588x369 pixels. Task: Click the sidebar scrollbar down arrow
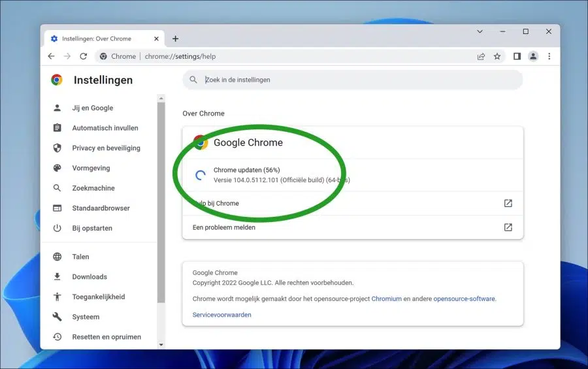pyautogui.click(x=161, y=345)
